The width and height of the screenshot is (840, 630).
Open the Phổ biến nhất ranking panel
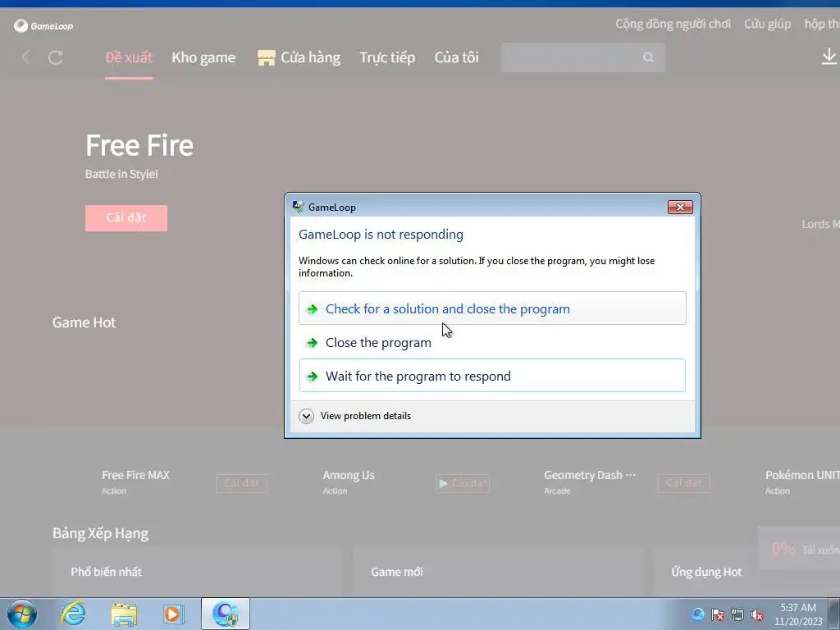197,572
